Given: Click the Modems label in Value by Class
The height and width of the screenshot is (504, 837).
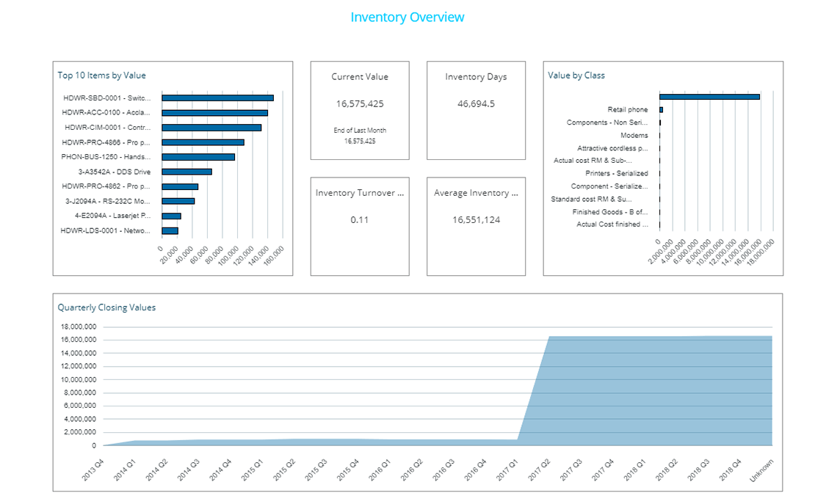Looking at the screenshot, I should pos(635,135).
